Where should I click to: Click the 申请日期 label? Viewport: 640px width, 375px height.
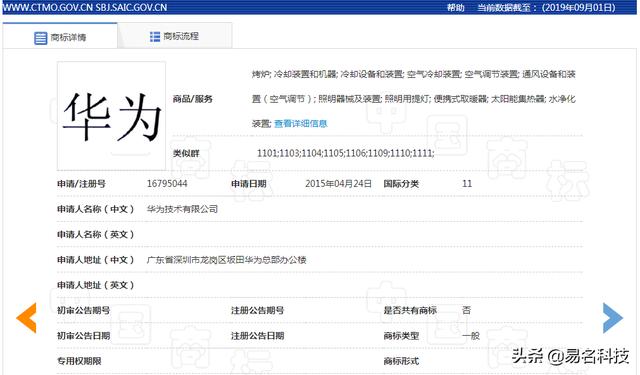[249, 184]
